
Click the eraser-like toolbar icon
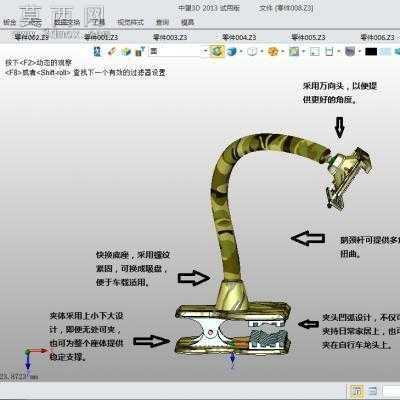click(x=112, y=52)
